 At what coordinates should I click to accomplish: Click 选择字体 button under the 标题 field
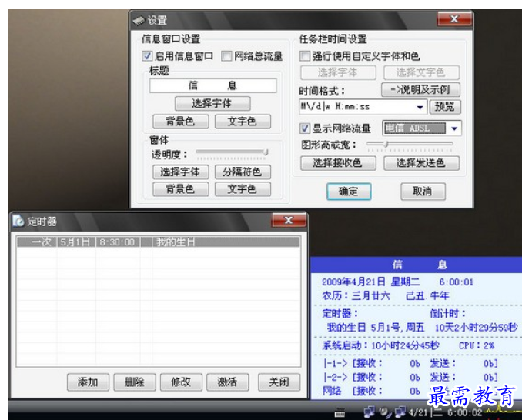click(212, 103)
